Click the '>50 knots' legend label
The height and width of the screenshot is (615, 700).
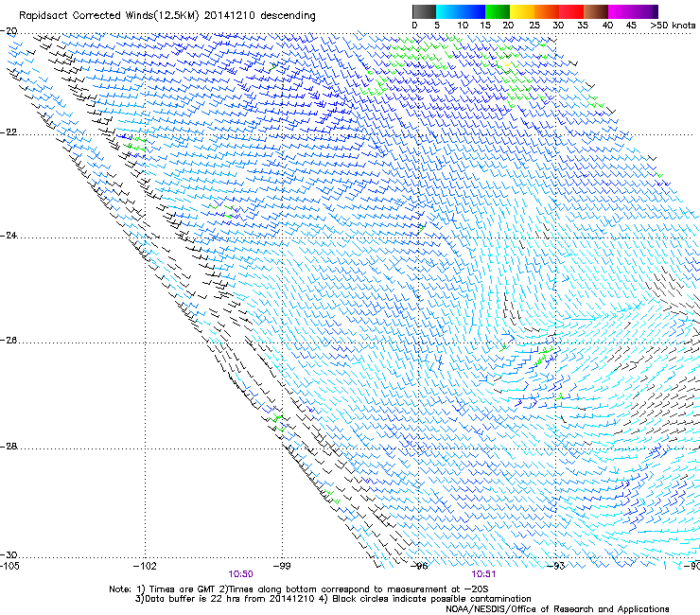[x=674, y=26]
